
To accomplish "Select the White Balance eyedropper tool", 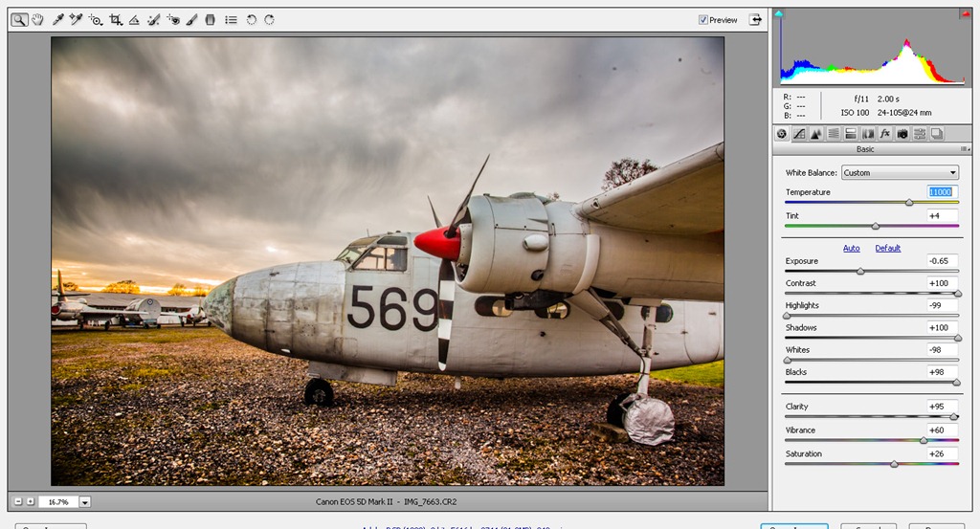I will coord(57,20).
